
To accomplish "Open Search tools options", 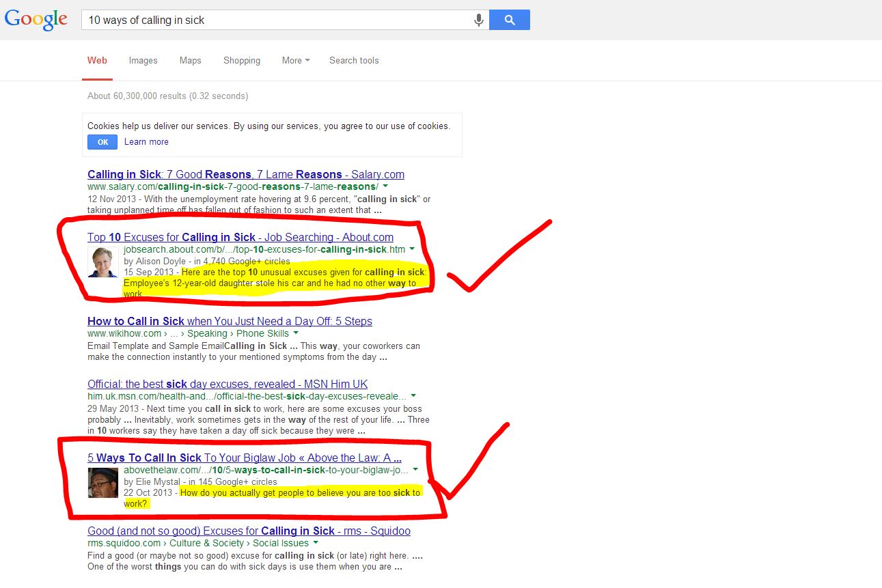I will click(x=354, y=60).
